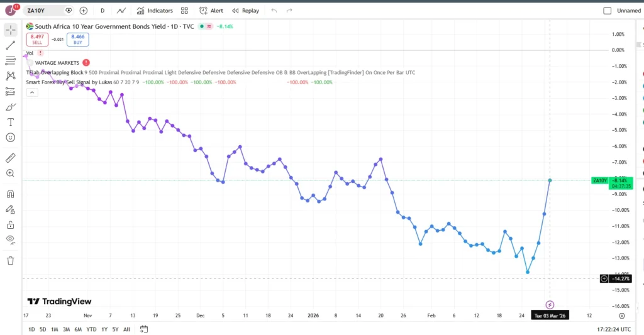This screenshot has height=335, width=644.
Task: Click the add symbol plus icon
Action: pos(84,10)
